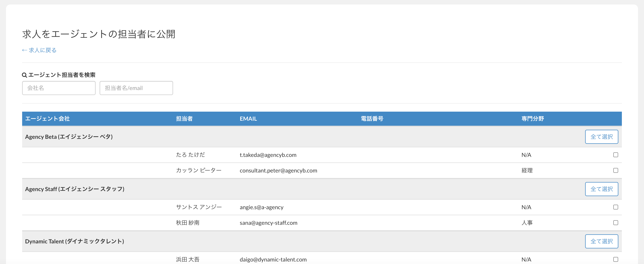This screenshot has width=644, height=264.
Task: Click the EMAIL column header
Action: coord(248,119)
